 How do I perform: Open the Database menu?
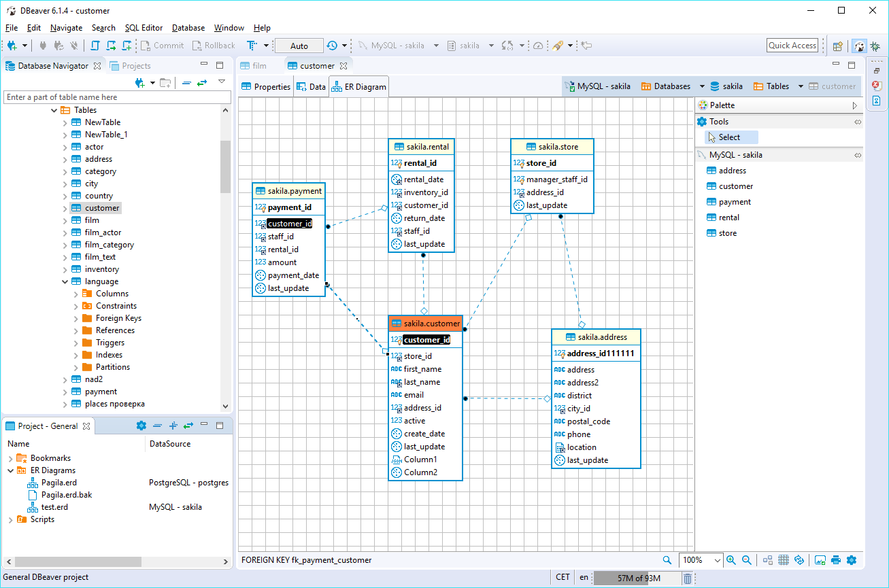click(x=188, y=28)
